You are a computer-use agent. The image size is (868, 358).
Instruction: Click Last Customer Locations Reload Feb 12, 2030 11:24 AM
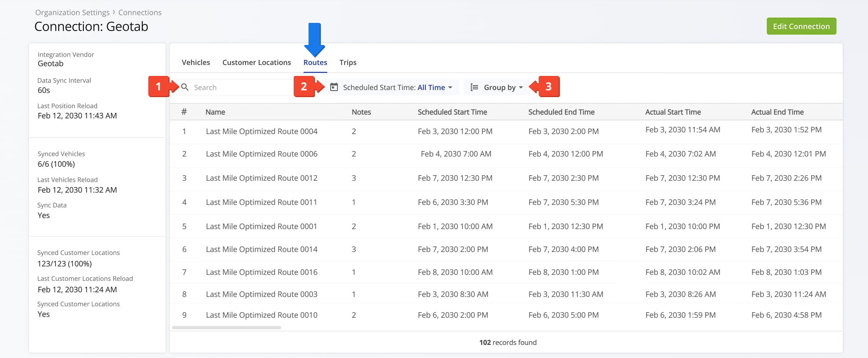click(x=77, y=290)
